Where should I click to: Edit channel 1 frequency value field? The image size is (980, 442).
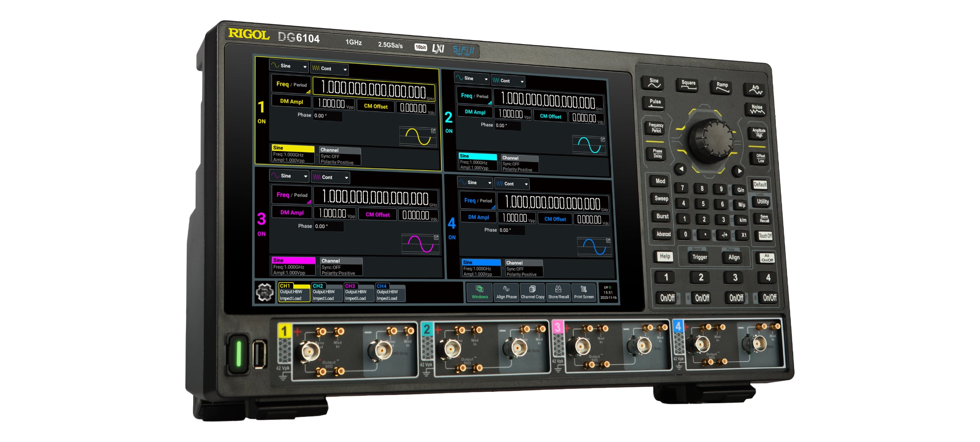(374, 90)
